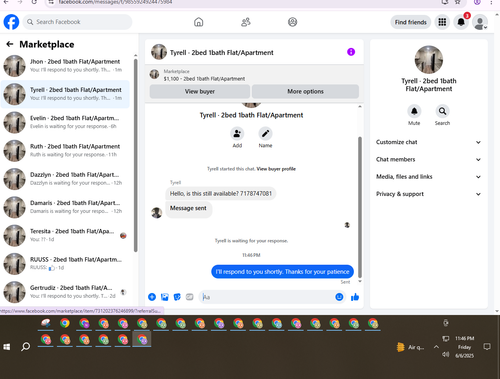Open Evelin conversation in list

(x=65, y=122)
